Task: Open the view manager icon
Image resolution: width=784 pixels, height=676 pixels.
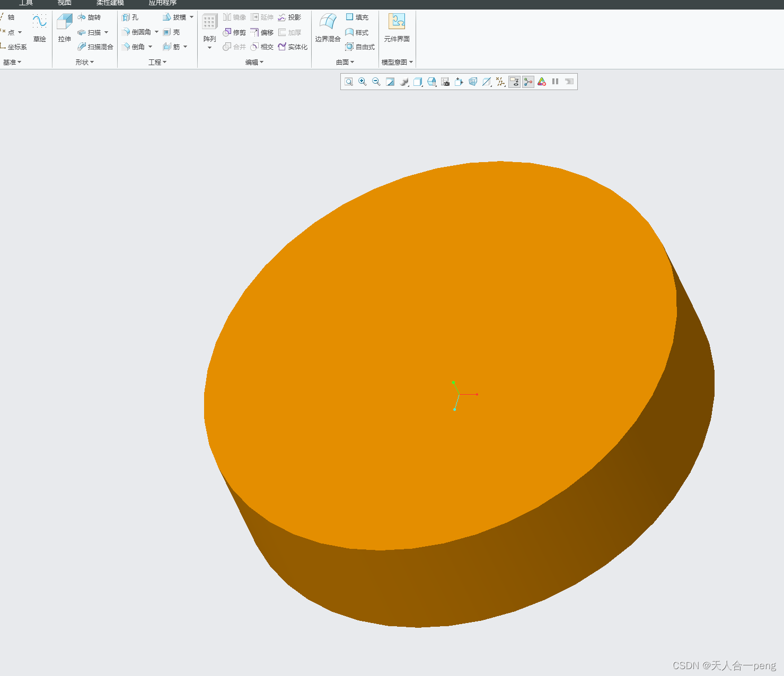Action: (431, 82)
